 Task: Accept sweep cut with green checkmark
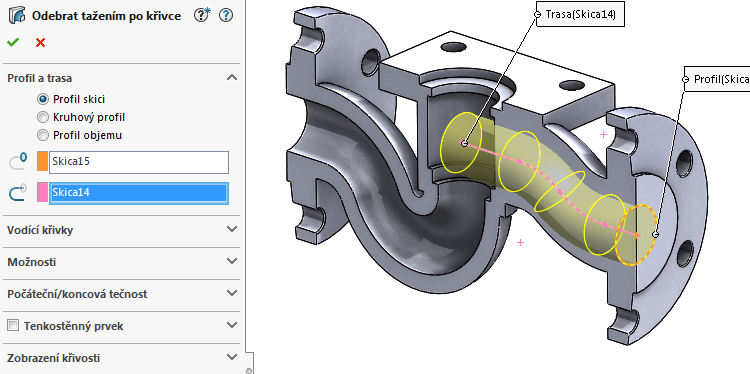pyautogui.click(x=13, y=43)
